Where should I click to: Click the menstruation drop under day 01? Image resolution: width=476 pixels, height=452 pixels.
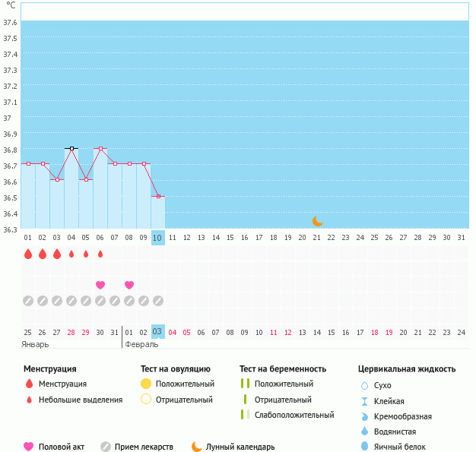28,254
